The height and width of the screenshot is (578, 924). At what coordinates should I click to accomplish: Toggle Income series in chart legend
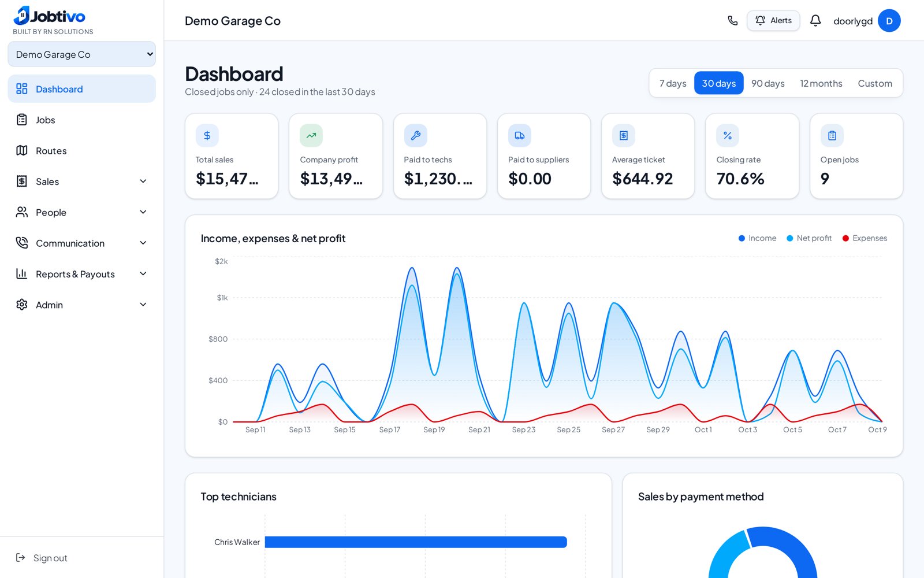coord(757,238)
